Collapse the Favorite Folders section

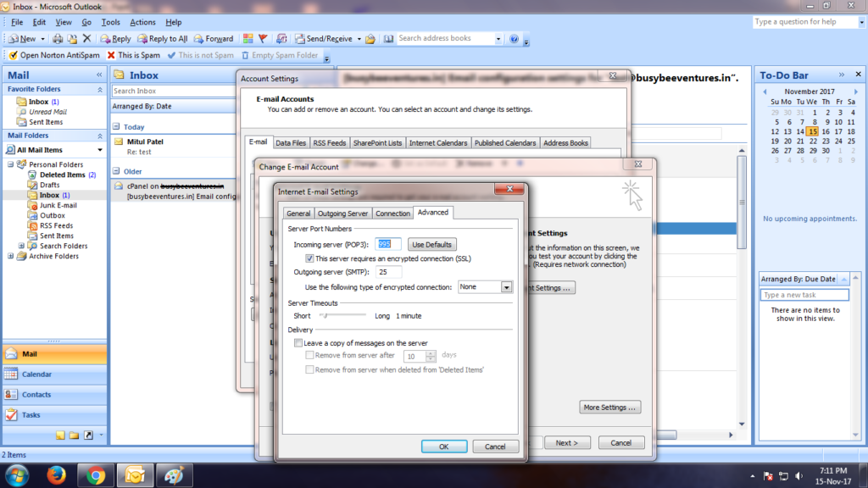pyautogui.click(x=100, y=89)
